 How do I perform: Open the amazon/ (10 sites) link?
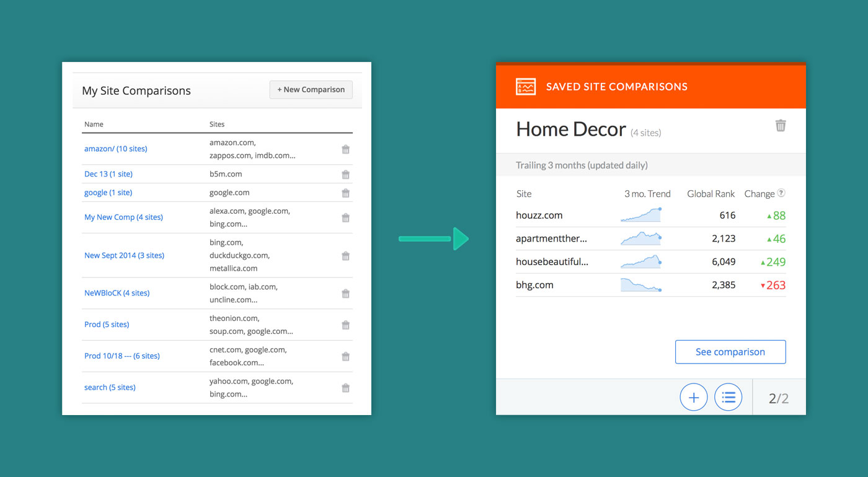[116, 149]
